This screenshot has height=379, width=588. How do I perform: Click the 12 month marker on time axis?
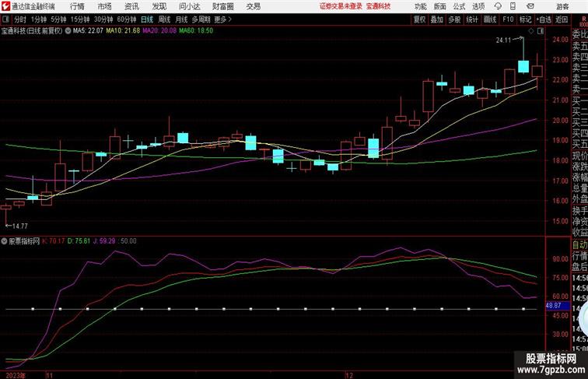click(349, 375)
